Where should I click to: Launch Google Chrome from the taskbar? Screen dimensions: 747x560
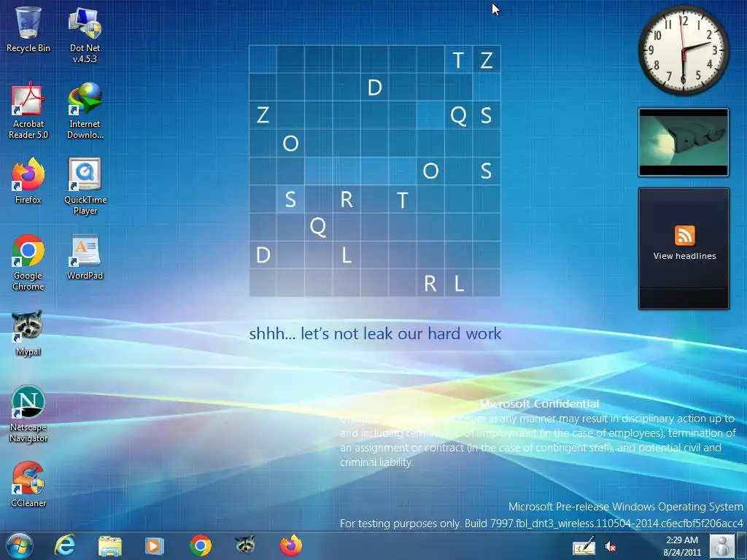click(201, 545)
